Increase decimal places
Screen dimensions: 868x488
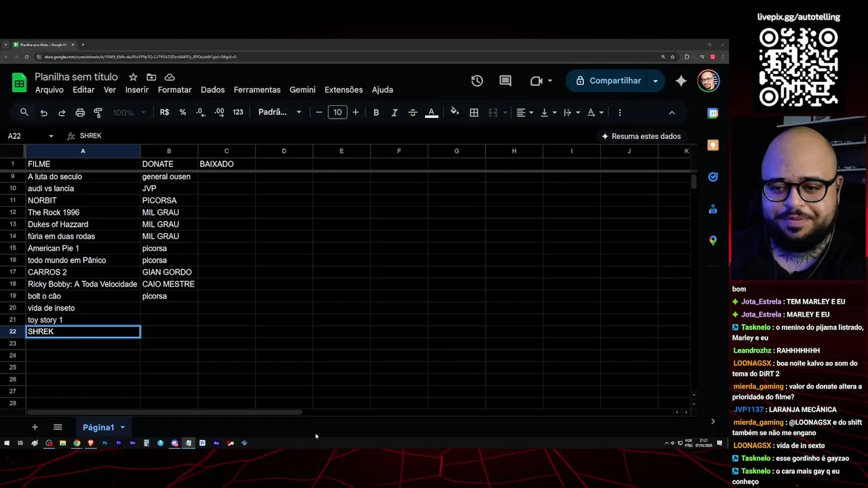pos(219,113)
